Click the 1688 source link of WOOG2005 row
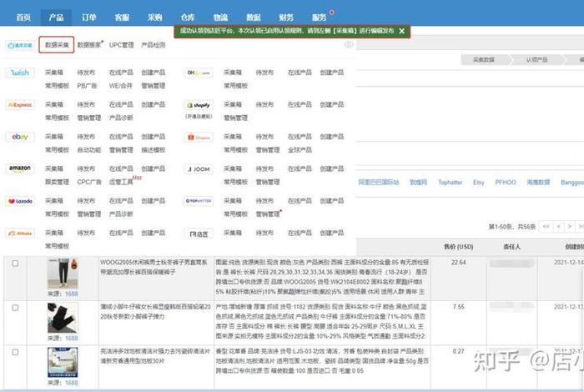 72,294
